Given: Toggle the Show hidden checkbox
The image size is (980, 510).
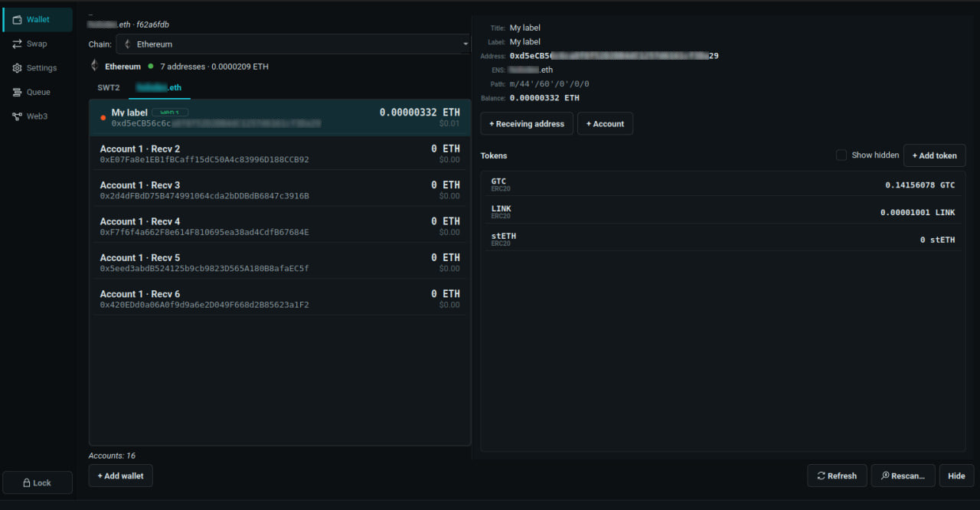Looking at the screenshot, I should (x=841, y=155).
